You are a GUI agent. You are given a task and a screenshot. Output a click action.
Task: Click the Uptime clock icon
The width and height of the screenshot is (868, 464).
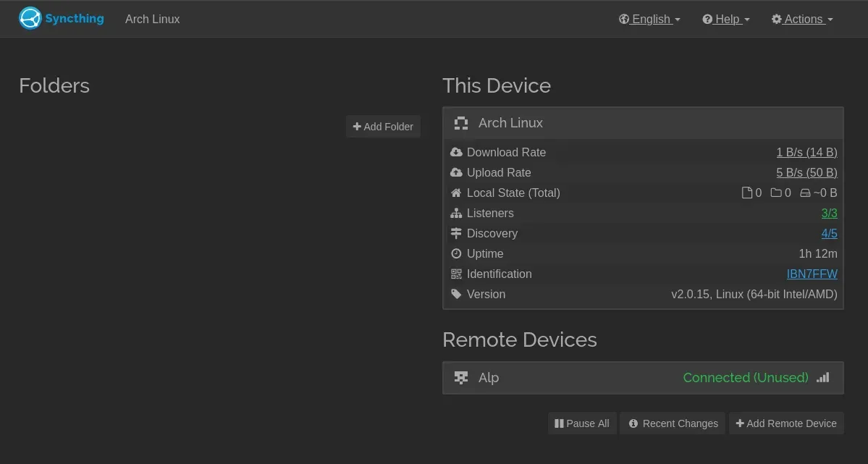[456, 253]
